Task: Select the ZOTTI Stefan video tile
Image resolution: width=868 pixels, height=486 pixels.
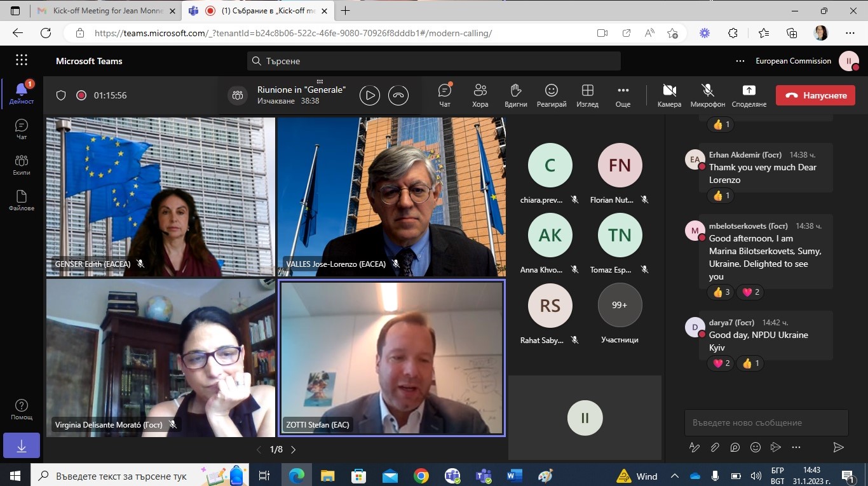Action: (x=392, y=358)
